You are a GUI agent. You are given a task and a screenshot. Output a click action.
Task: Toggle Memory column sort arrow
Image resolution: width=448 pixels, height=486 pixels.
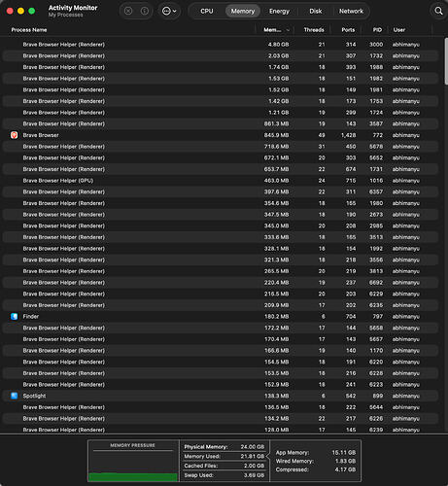[x=288, y=30]
